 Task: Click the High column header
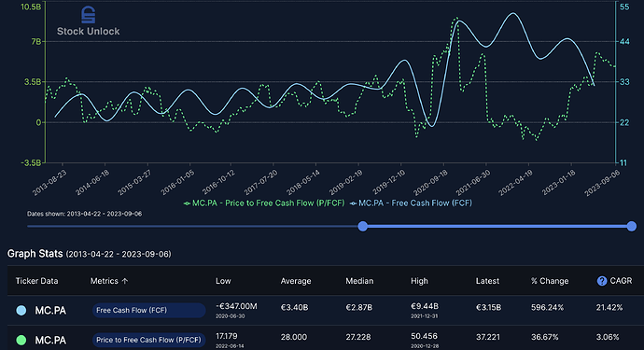click(419, 281)
